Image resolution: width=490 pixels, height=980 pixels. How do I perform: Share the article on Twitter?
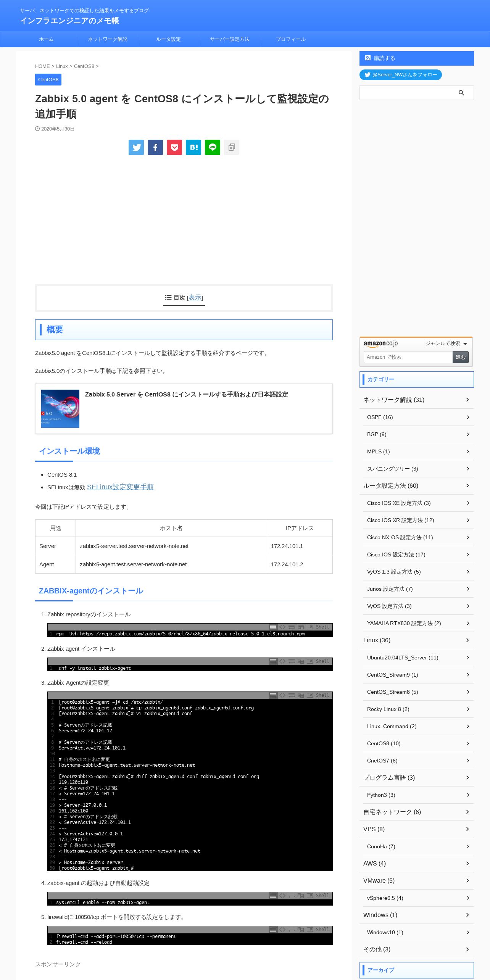click(136, 147)
